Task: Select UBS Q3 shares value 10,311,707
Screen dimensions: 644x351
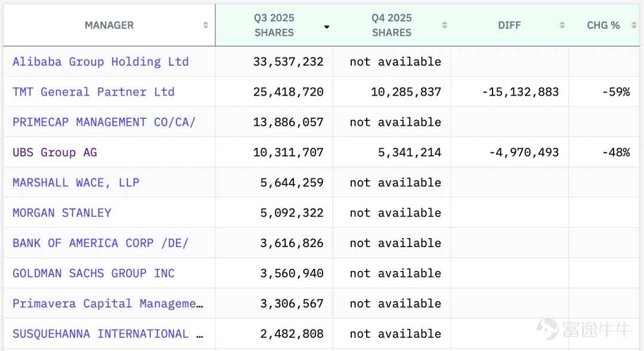Action: pos(289,152)
